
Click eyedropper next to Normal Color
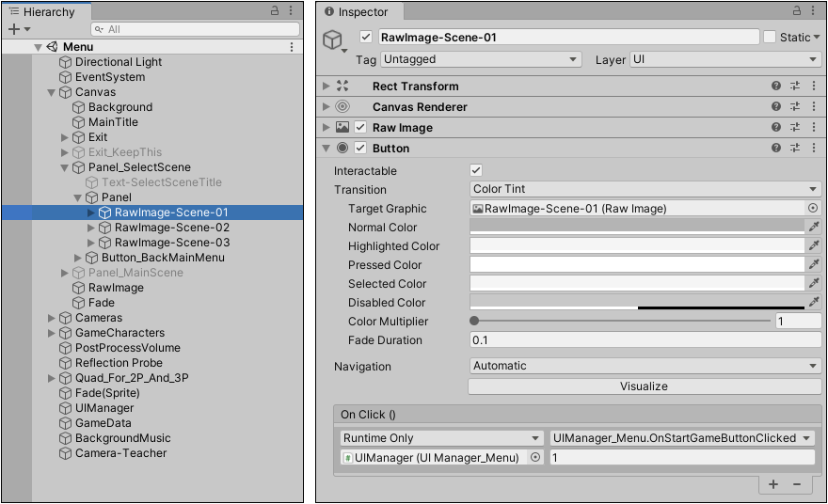point(814,227)
